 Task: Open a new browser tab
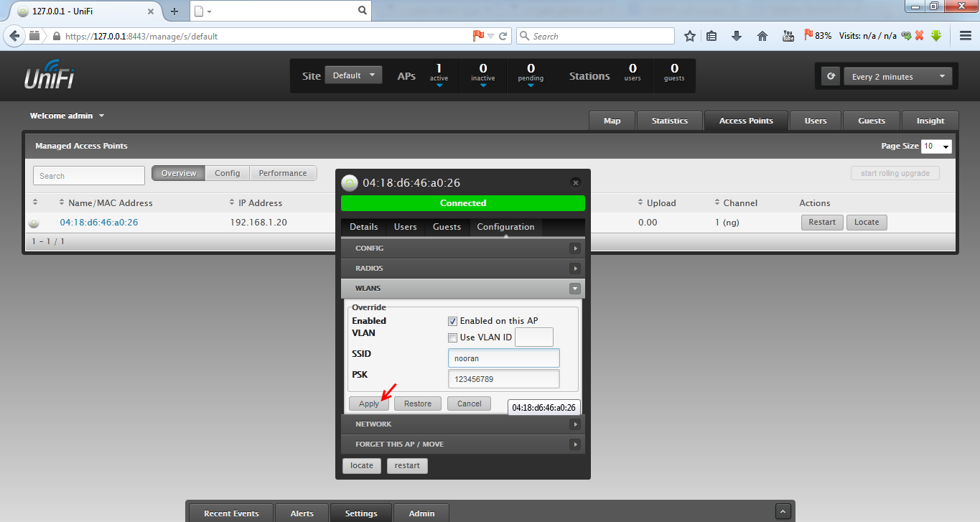click(x=174, y=11)
